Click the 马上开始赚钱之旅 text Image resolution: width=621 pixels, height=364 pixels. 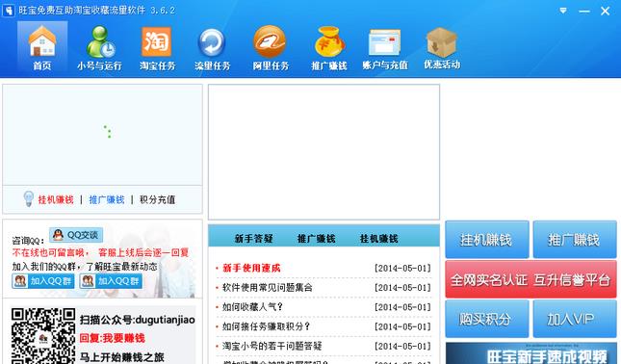coord(122,357)
